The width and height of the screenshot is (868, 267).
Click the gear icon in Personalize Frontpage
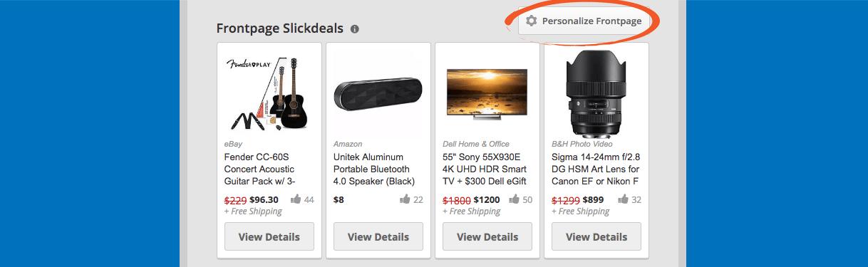click(531, 21)
